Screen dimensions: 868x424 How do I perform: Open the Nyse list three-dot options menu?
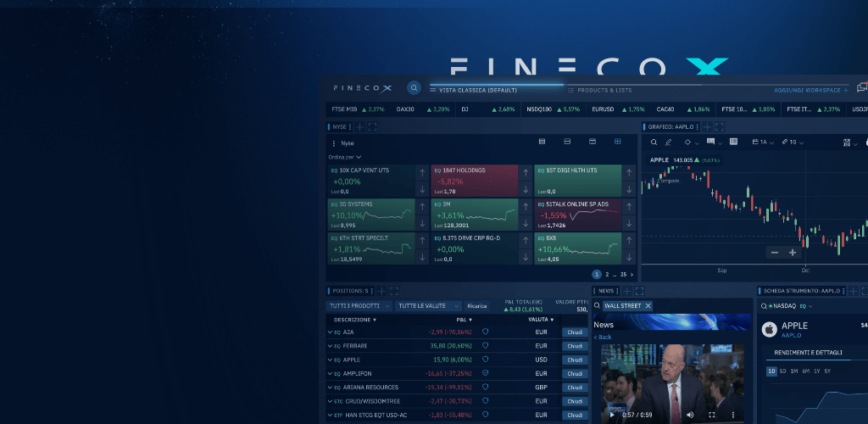(333, 143)
